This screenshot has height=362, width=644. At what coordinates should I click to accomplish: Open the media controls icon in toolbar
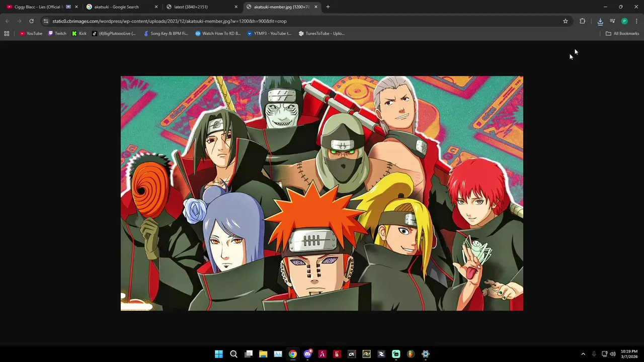tap(612, 21)
